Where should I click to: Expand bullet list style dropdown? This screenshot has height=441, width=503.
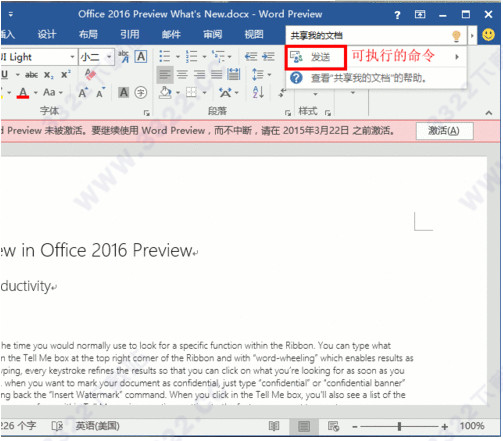click(178, 57)
